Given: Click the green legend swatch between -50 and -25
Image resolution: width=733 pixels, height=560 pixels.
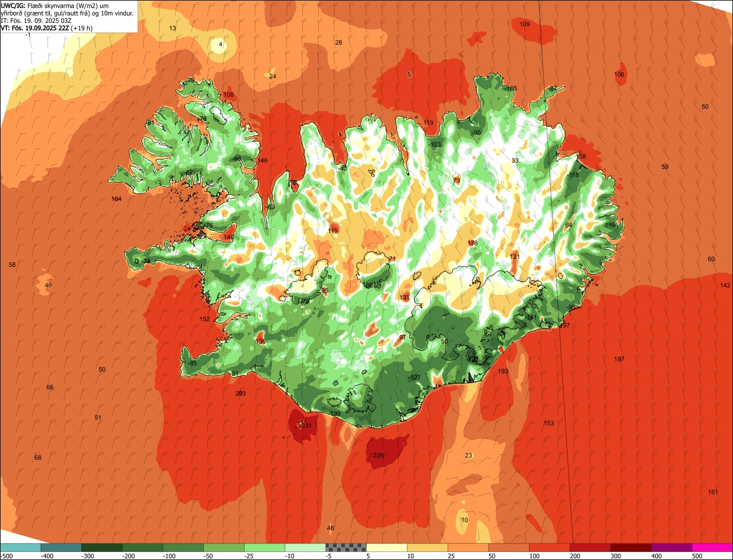Looking at the screenshot, I should pos(224,547).
